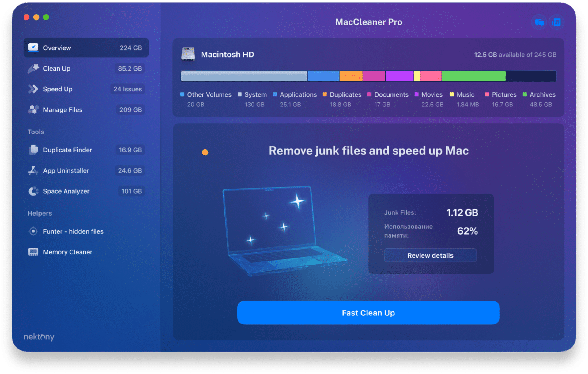Click the 16.9 GB Duplicate Finder badge
588x374 pixels.
tap(130, 150)
